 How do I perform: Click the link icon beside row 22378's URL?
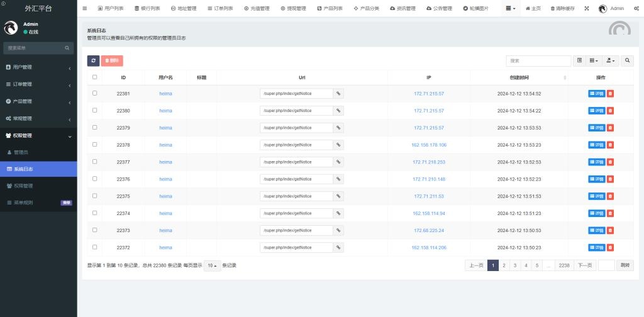338,145
